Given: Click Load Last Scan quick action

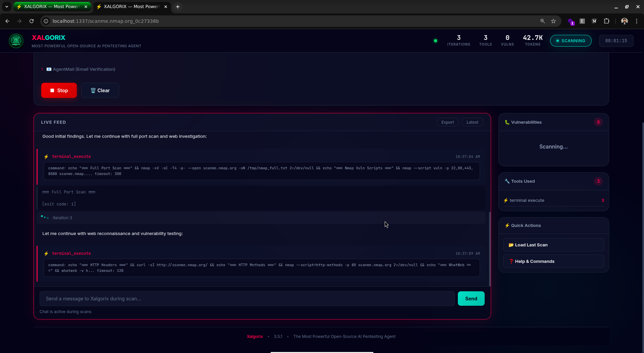Looking at the screenshot, I should (553, 245).
